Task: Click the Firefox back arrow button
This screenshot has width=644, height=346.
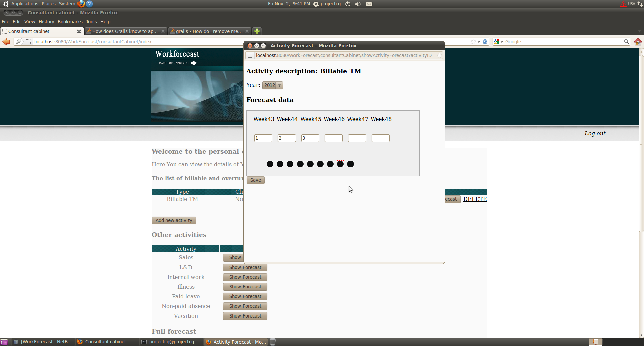Action: 6,42
